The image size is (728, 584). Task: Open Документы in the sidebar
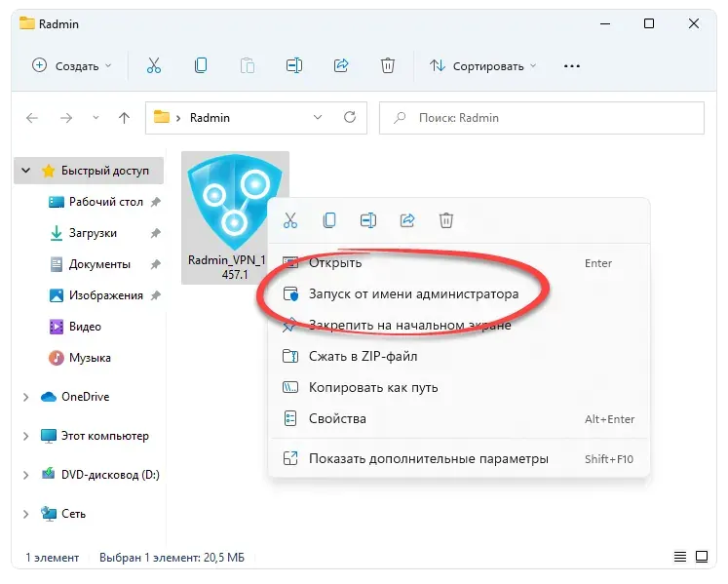[98, 264]
